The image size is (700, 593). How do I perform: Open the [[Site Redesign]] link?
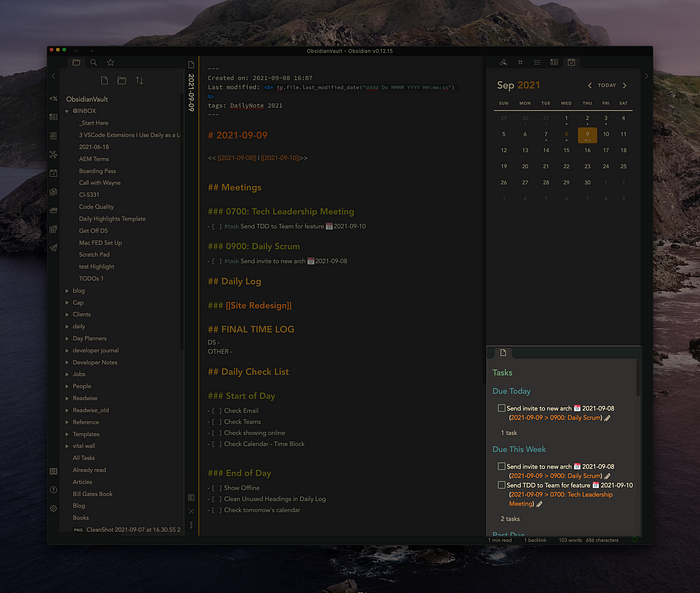coord(258,306)
